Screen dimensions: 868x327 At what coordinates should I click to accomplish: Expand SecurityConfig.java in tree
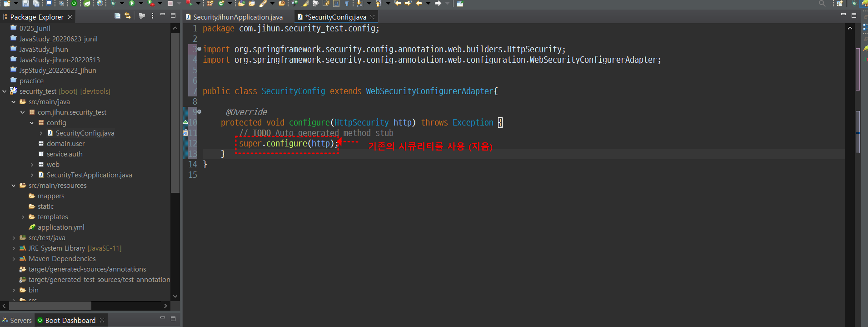point(41,133)
